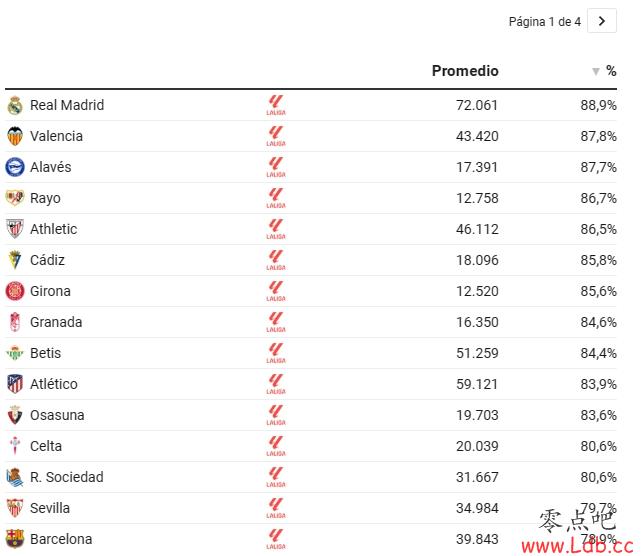This screenshot has height=556, width=643.
Task: Click the Athletic club crest
Action: pos(15,229)
